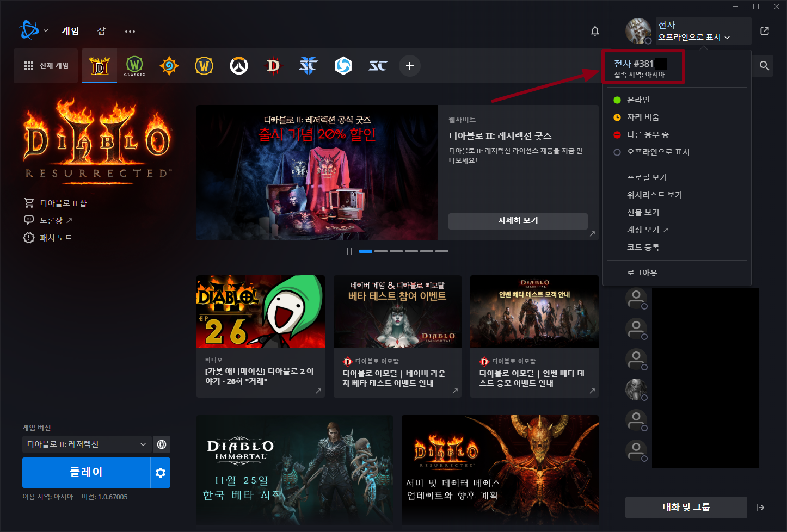Open game settings gear beside Play

pos(161,473)
